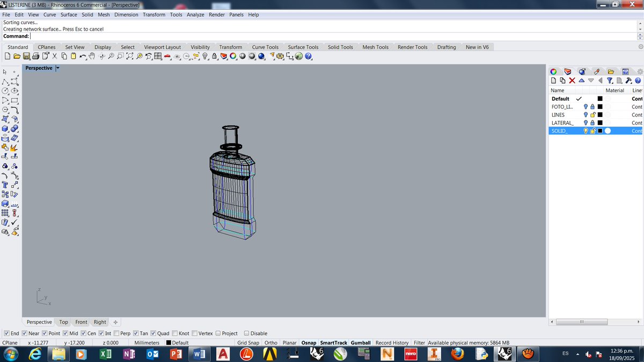Image resolution: width=644 pixels, height=362 pixels.
Task: Toggle Grid Snap in status bar
Action: click(x=248, y=343)
